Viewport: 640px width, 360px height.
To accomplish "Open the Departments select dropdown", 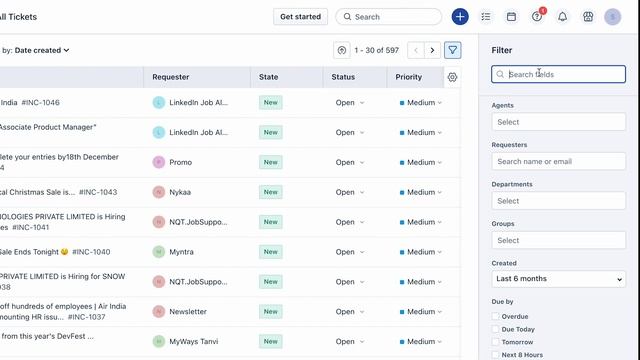I will (558, 201).
